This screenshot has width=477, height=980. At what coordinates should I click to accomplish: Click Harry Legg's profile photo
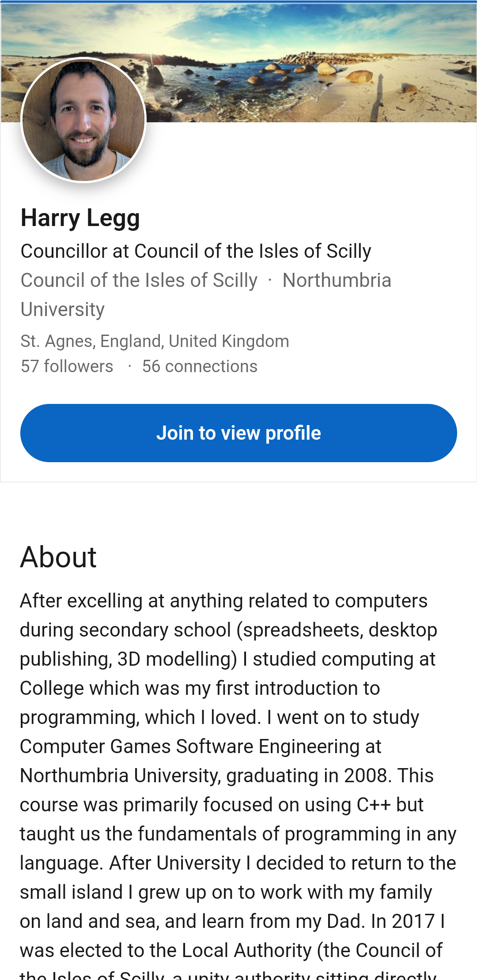click(83, 120)
